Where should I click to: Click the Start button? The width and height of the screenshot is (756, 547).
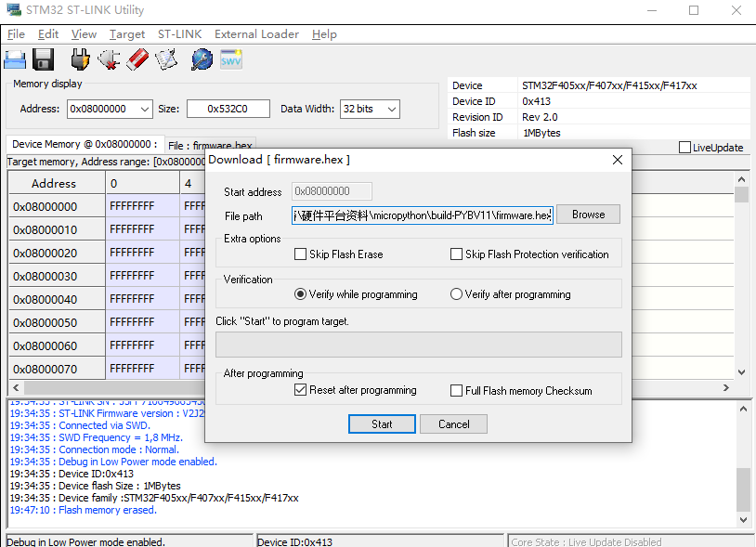click(382, 424)
